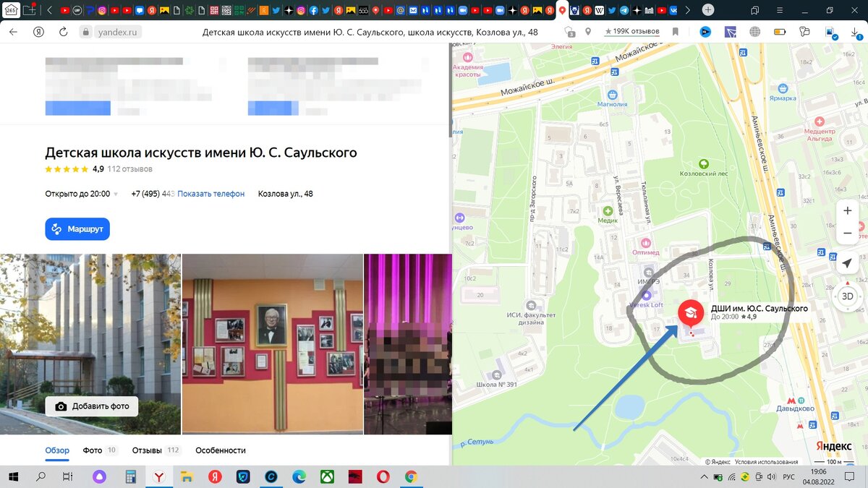Screen dimensions: 868x488
Task: Open Opera from taskbar
Action: pyautogui.click(x=383, y=476)
